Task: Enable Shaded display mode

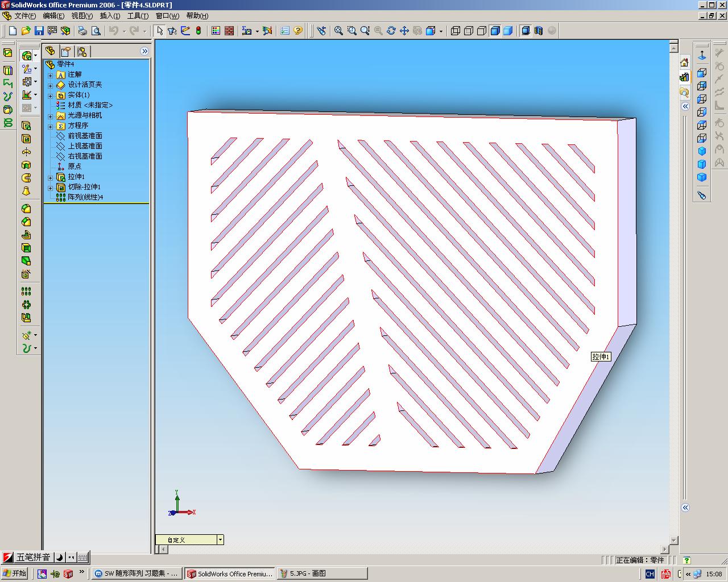Action: click(508, 31)
